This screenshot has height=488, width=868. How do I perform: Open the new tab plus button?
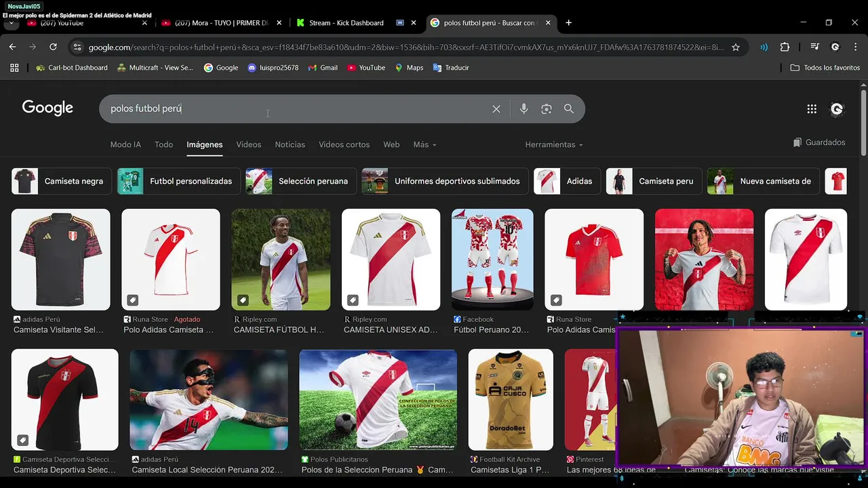568,22
